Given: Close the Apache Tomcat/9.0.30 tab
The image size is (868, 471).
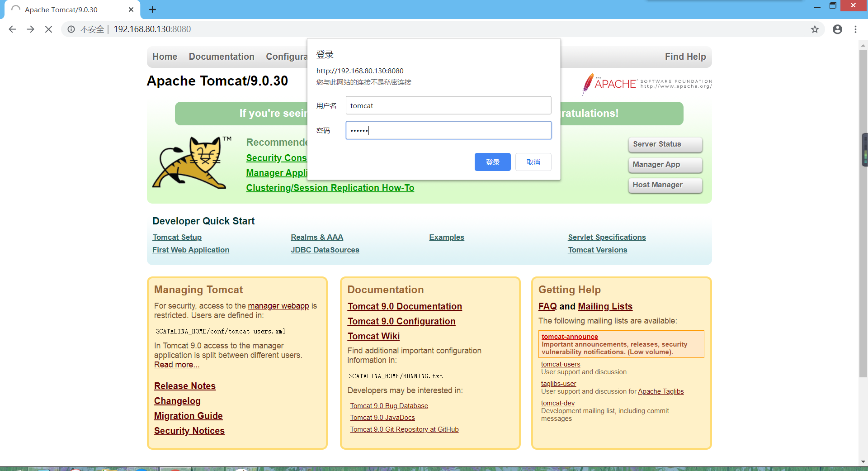Looking at the screenshot, I should (131, 10).
